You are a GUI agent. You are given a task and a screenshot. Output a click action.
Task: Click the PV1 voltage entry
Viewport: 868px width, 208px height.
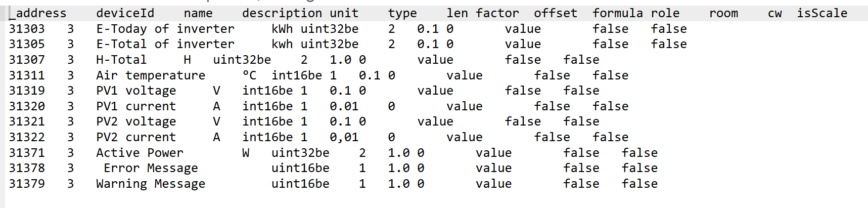click(x=136, y=91)
